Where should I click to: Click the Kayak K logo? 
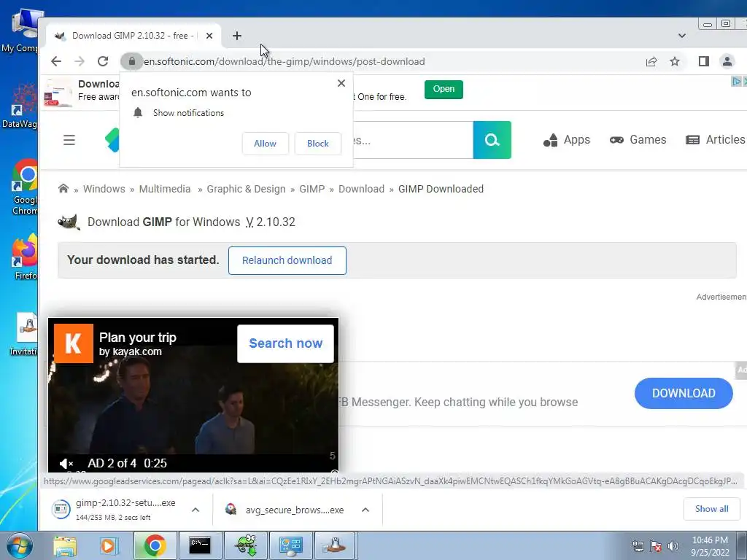click(x=74, y=343)
